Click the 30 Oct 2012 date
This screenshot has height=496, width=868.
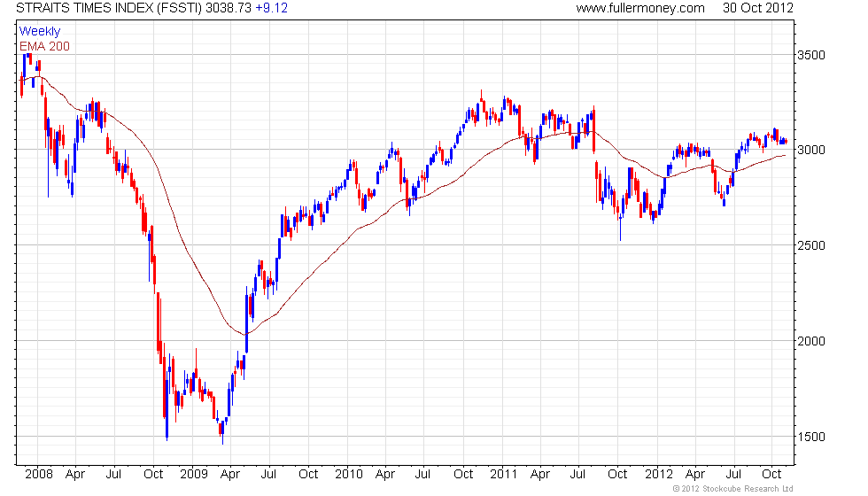[x=758, y=8]
